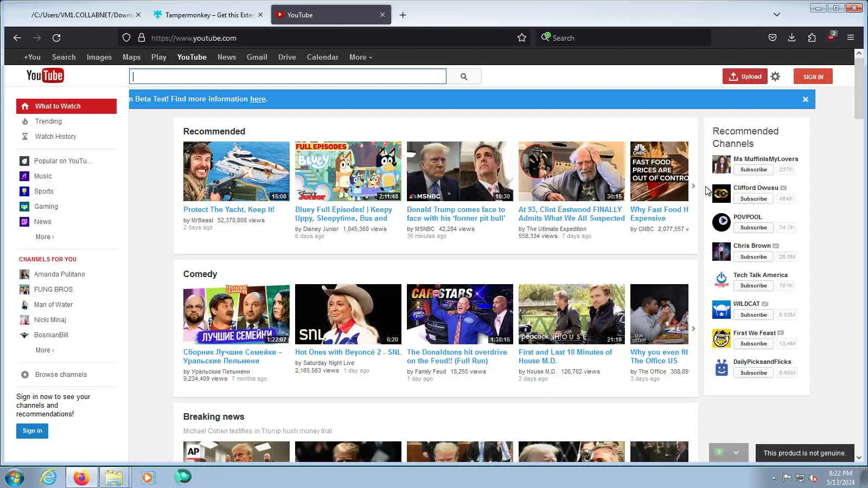
Task: Open Windows Media Player from the taskbar
Action: click(x=148, y=477)
